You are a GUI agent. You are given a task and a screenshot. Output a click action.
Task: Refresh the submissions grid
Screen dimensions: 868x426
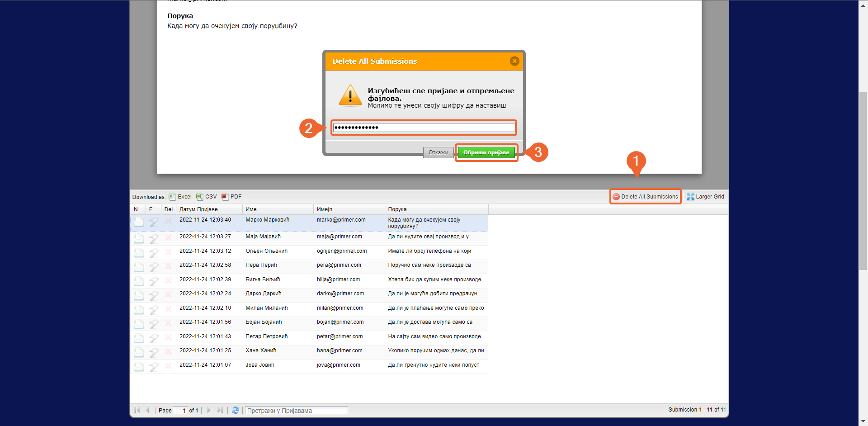coord(235,410)
